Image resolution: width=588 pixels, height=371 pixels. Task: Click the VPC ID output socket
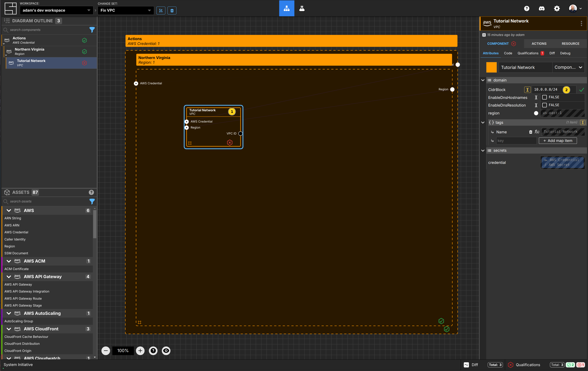click(x=241, y=133)
